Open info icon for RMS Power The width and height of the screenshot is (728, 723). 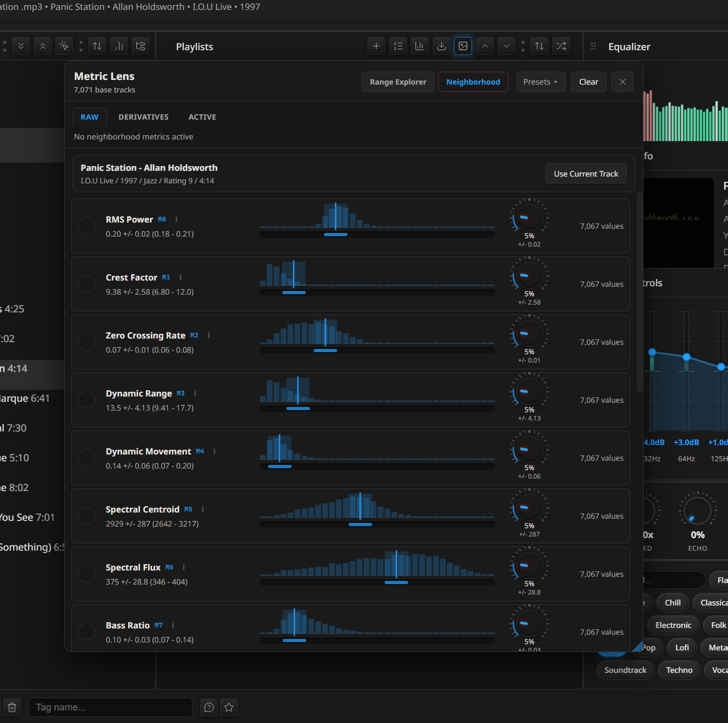coord(176,219)
